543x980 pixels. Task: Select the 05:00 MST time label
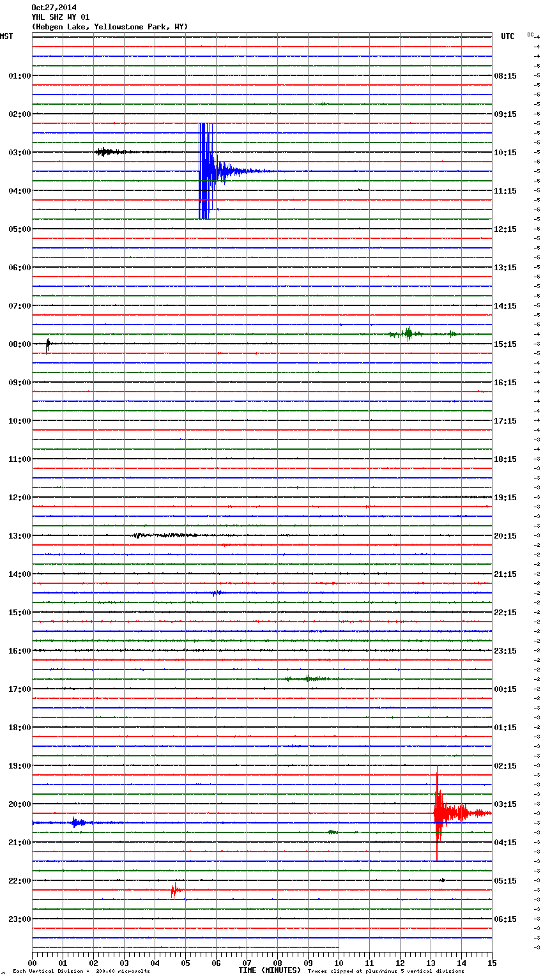tap(20, 229)
